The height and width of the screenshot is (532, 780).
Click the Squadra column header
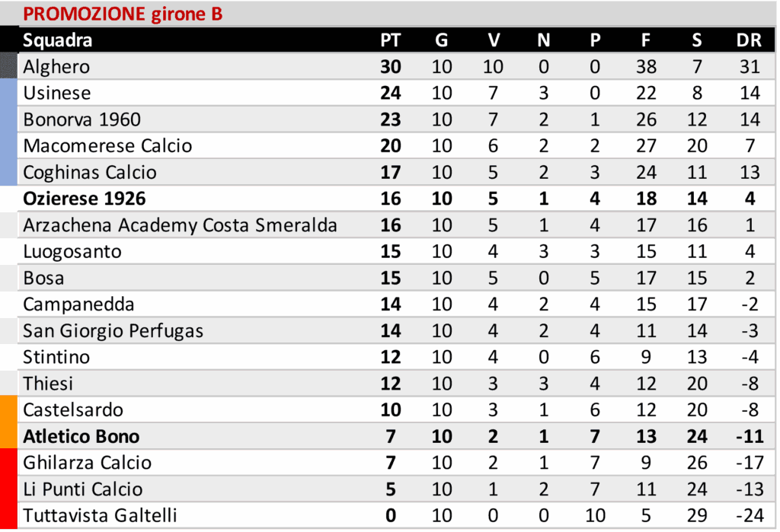click(57, 40)
